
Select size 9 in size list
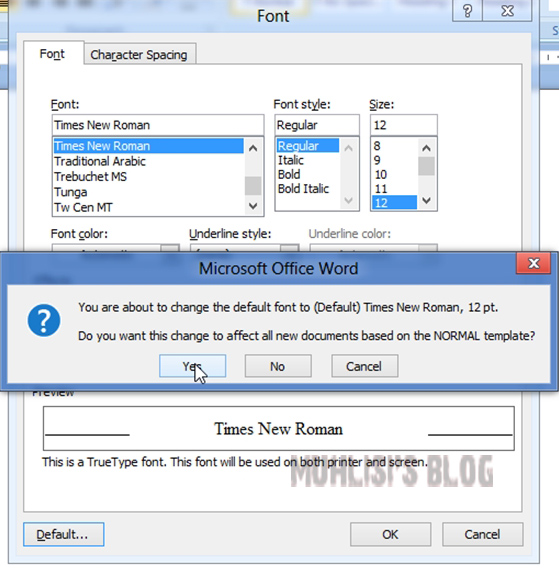394,160
